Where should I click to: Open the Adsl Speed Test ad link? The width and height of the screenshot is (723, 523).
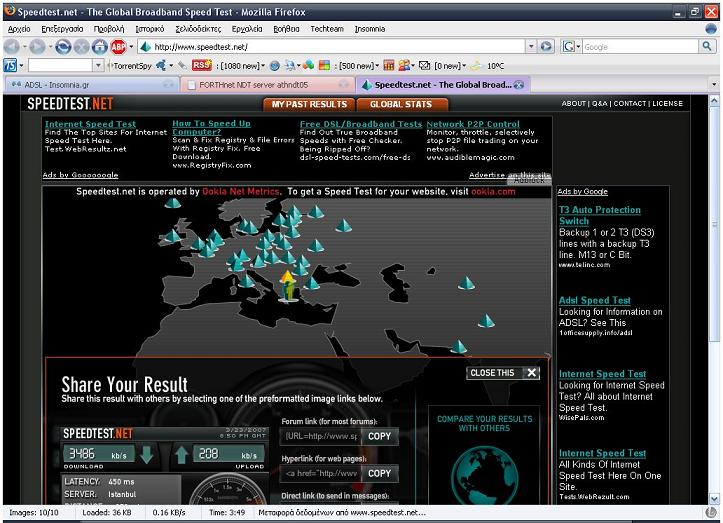point(594,301)
